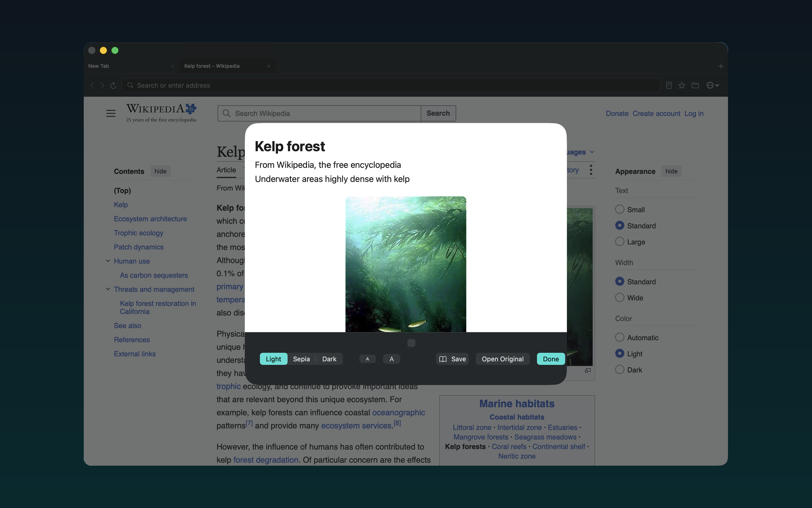This screenshot has width=812, height=508.
Task: Jump to As carbon sequesters subsection
Action: click(154, 275)
